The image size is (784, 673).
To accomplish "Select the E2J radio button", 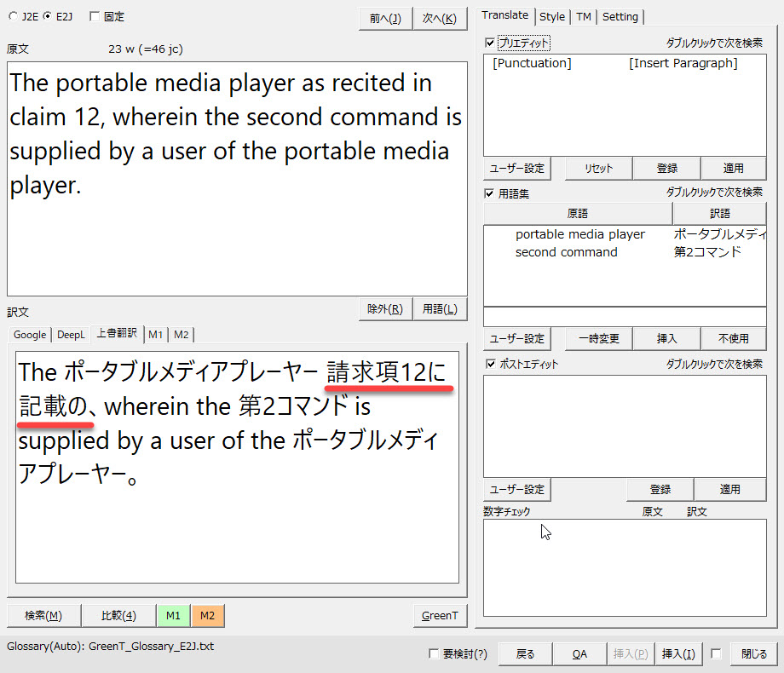I will pyautogui.click(x=48, y=16).
